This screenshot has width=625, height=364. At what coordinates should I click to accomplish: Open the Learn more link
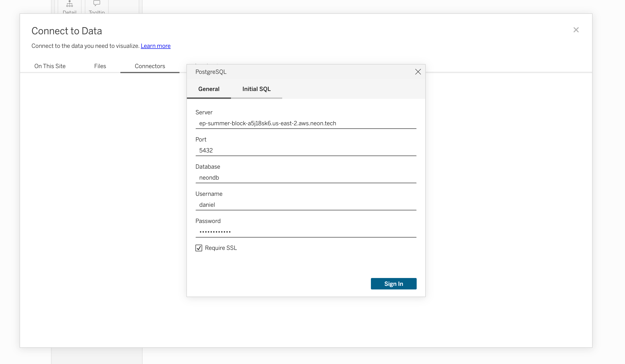[x=155, y=46]
